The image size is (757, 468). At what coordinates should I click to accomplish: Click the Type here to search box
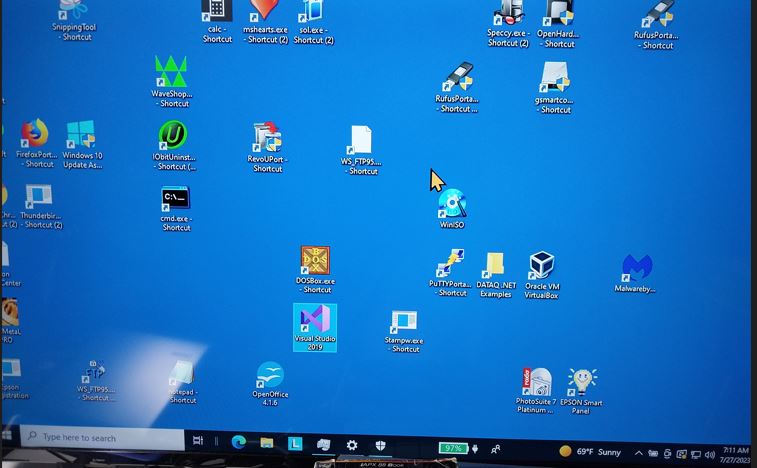[x=102, y=438]
